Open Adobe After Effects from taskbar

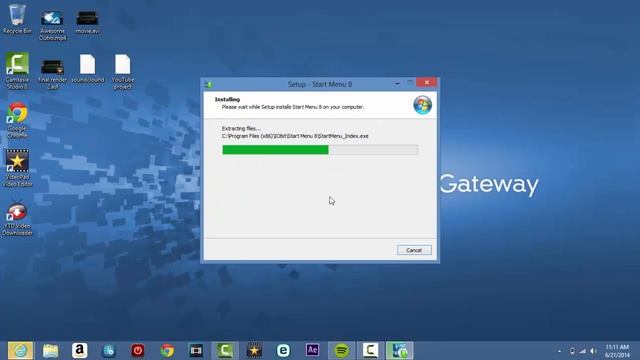312,350
